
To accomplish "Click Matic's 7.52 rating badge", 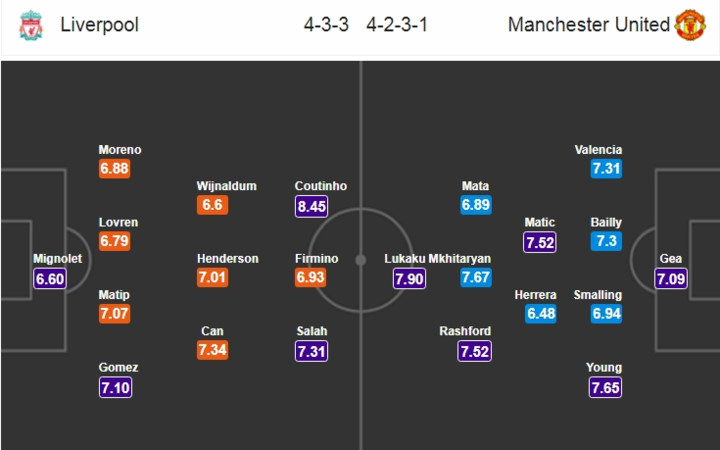I will 540,242.
